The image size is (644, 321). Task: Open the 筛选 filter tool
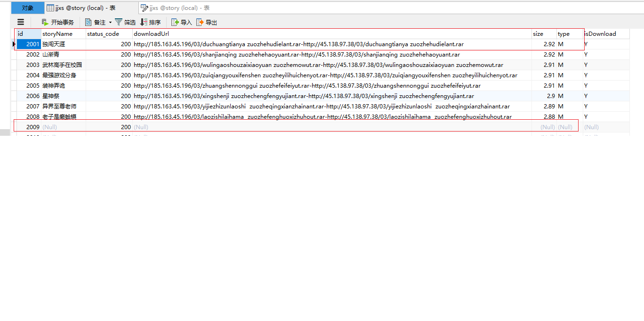125,22
